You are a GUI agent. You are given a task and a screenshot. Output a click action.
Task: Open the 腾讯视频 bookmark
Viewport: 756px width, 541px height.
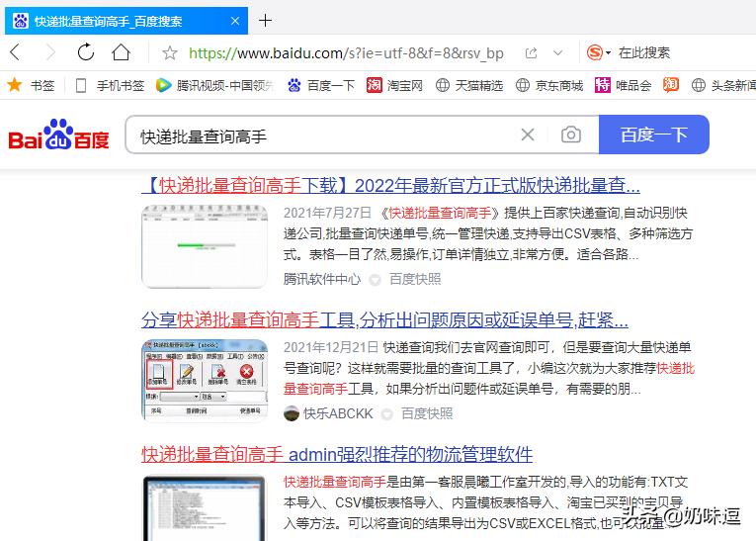coord(214,85)
